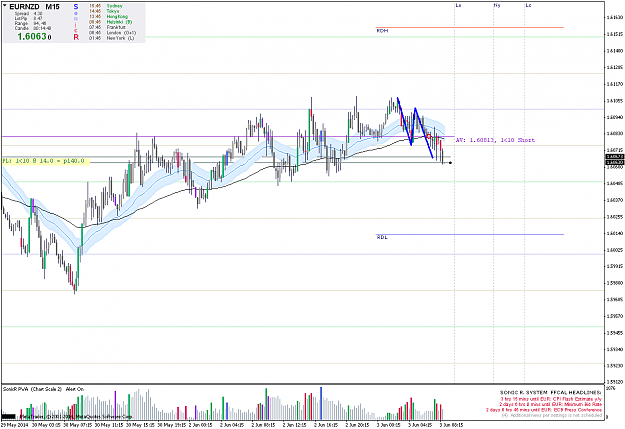Click the 2 Jun 16:15 time axis label

pos(326,425)
